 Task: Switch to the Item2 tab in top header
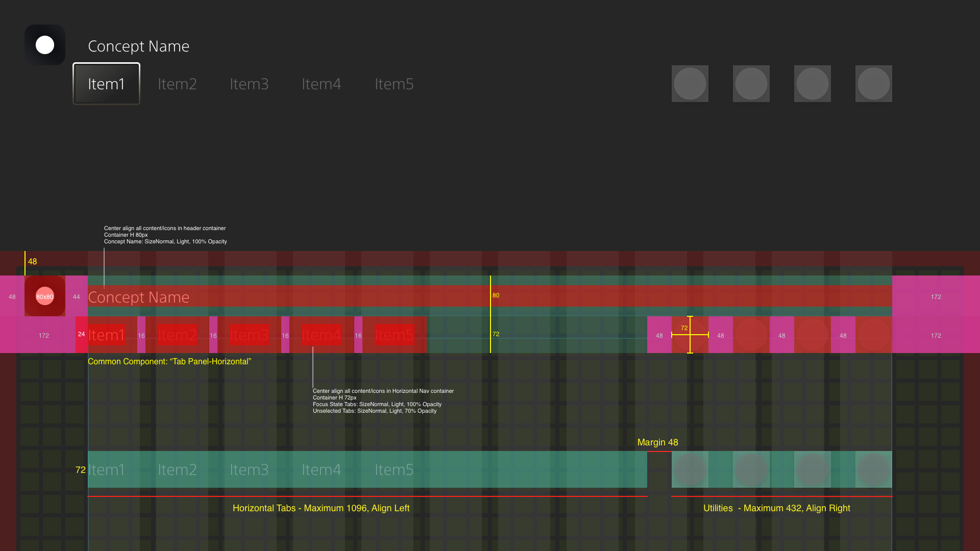pyautogui.click(x=177, y=84)
